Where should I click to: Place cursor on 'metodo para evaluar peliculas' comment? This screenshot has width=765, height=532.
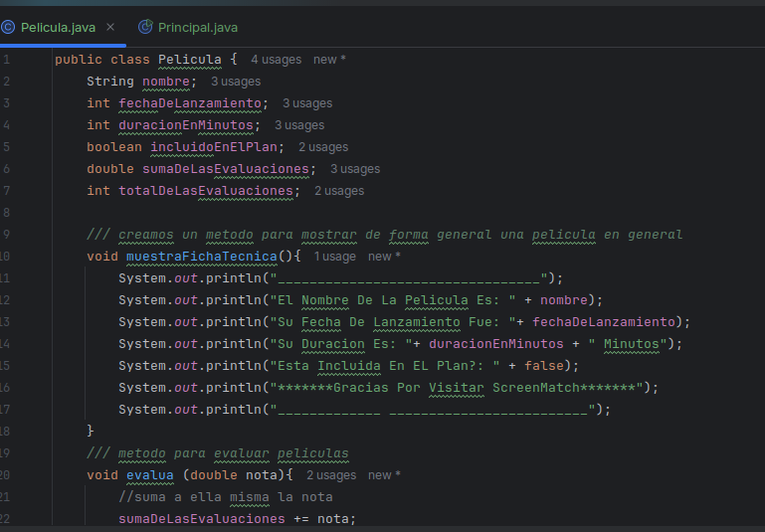(233, 453)
